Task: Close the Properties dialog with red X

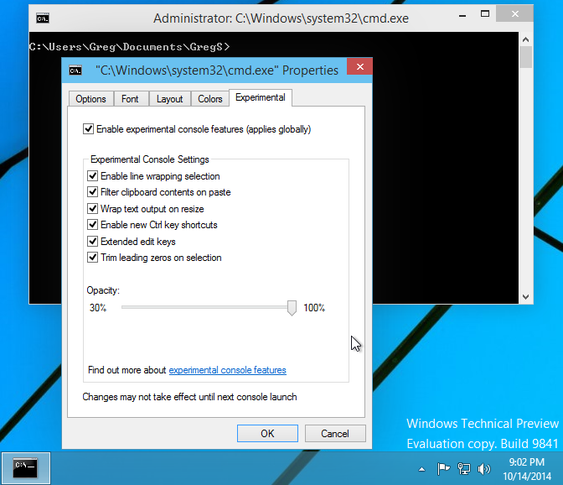Action: coord(360,66)
